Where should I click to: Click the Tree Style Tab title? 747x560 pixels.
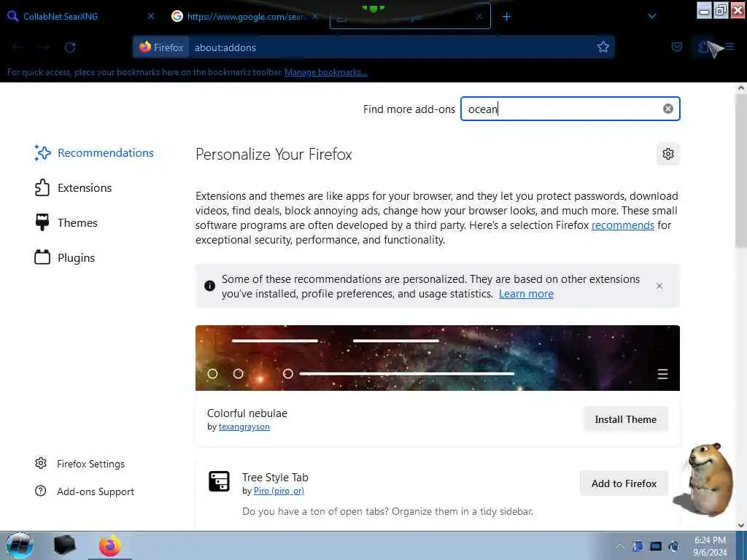[275, 477]
